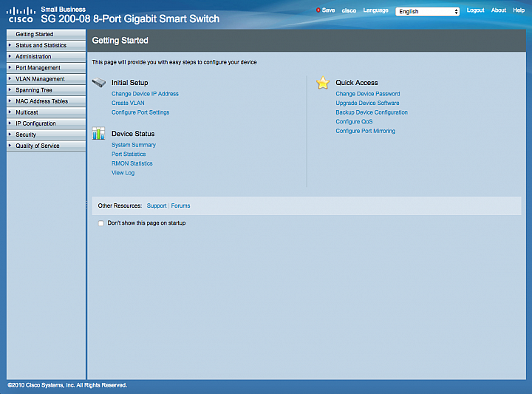Open Status and Statistics menu item
This screenshot has height=394, width=532.
click(x=46, y=46)
